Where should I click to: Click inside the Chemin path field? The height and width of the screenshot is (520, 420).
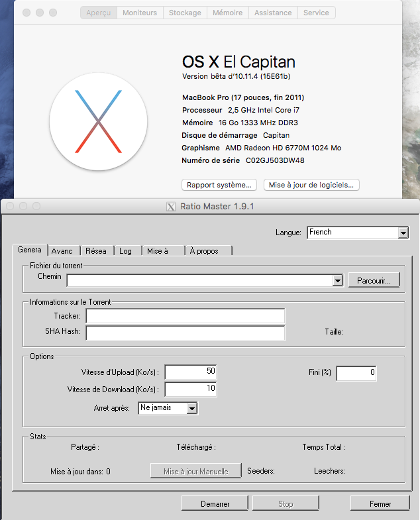[199, 281]
